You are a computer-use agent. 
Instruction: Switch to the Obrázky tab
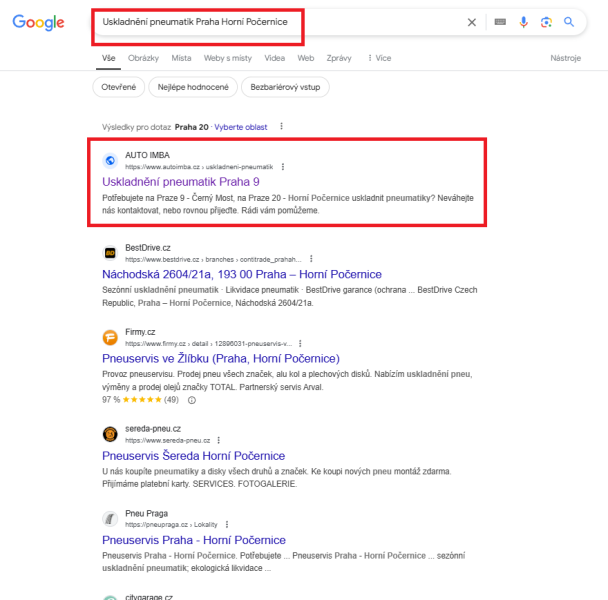143,58
